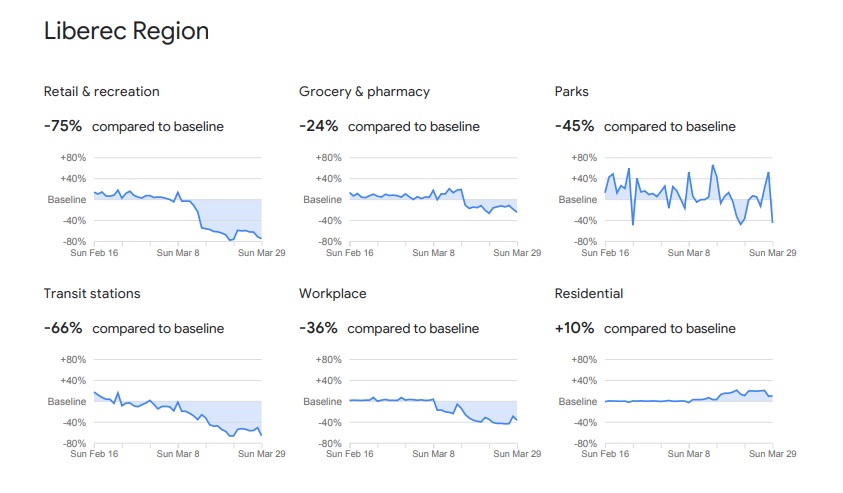Click the Workplace section heading
This screenshot has height=493, width=843.
[x=332, y=294]
